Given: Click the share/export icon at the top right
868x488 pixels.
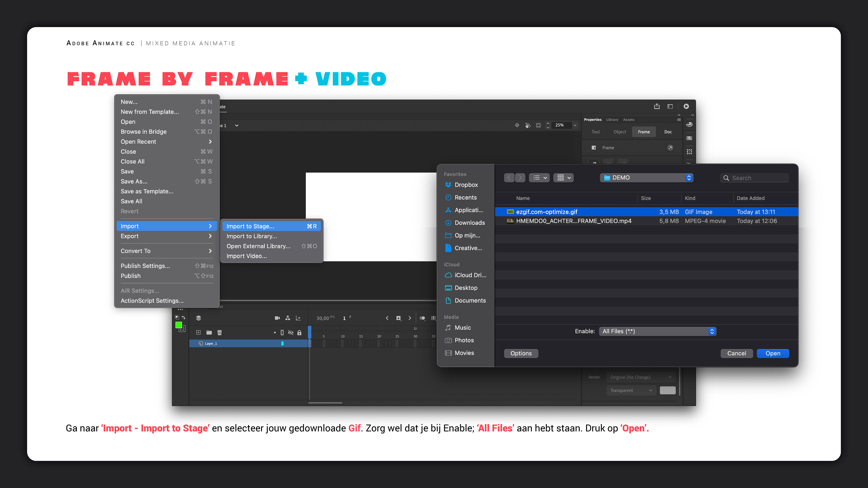Looking at the screenshot, I should tap(657, 106).
